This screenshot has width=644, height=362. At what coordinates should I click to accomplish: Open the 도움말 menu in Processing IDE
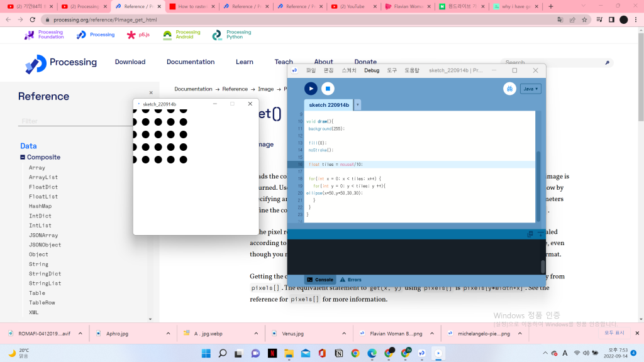pyautogui.click(x=411, y=70)
